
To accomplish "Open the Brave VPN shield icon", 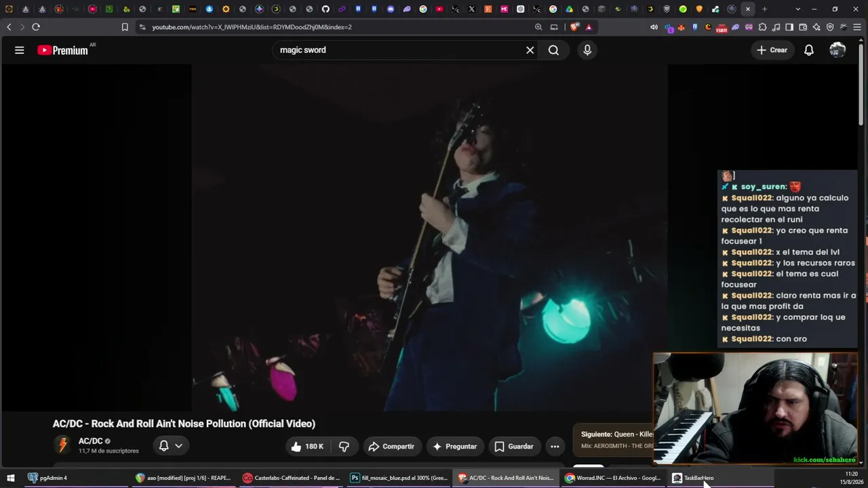I will (830, 27).
